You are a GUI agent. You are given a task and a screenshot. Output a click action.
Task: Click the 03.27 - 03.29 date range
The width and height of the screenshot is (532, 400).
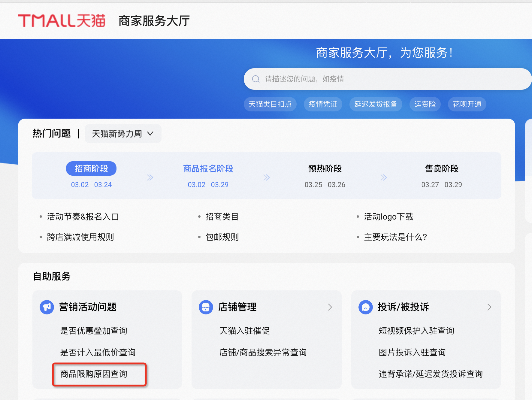coord(442,185)
